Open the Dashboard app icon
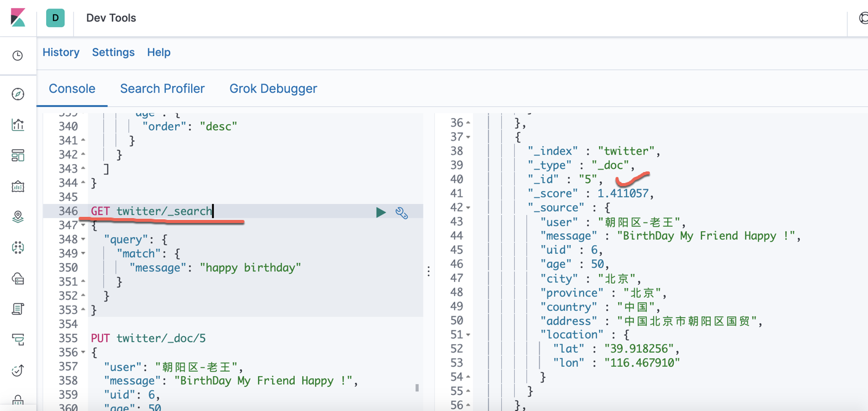This screenshot has width=868, height=411. coord(17,155)
